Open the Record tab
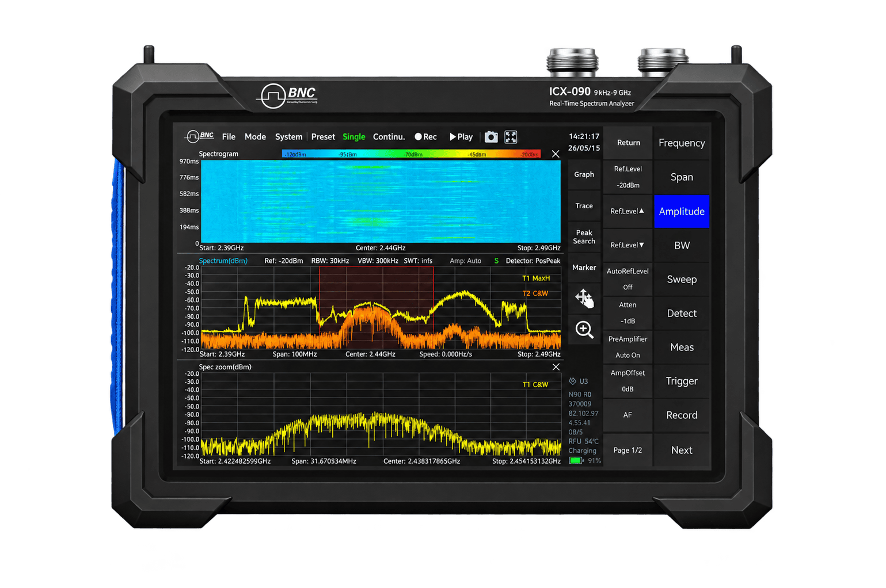Image resolution: width=886 pixels, height=588 pixels. [x=682, y=415]
